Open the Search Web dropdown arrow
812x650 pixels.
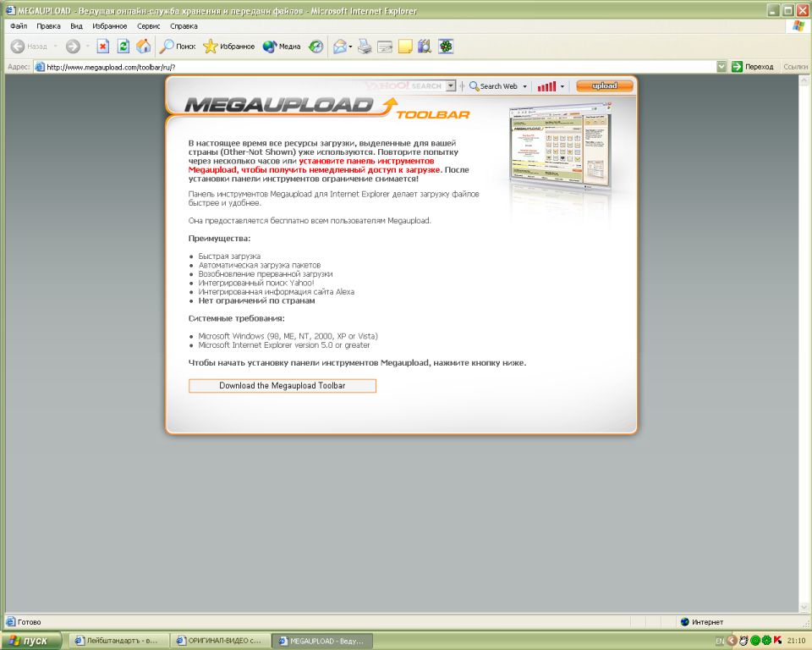[524, 86]
